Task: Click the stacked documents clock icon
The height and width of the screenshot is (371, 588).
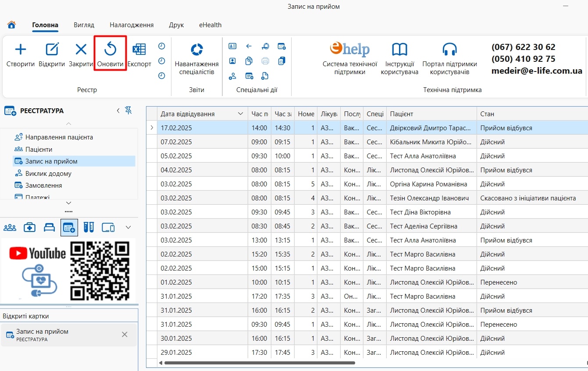Action: pyautogui.click(x=282, y=61)
